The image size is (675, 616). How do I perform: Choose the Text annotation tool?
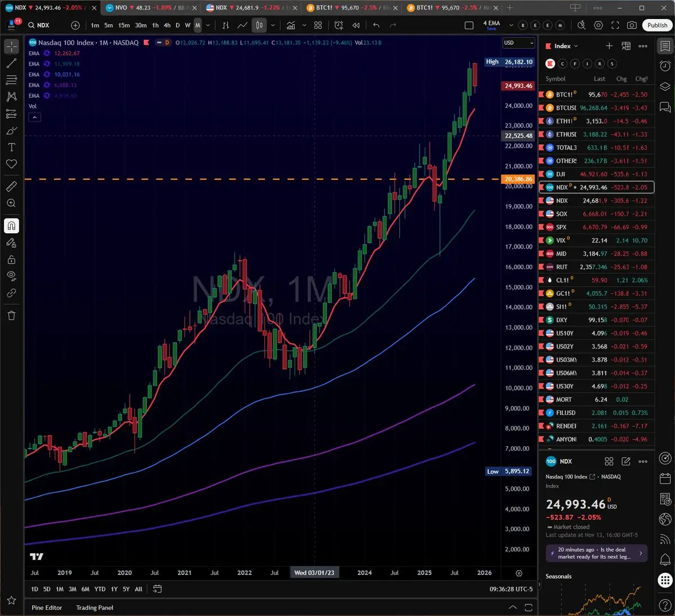(11, 147)
